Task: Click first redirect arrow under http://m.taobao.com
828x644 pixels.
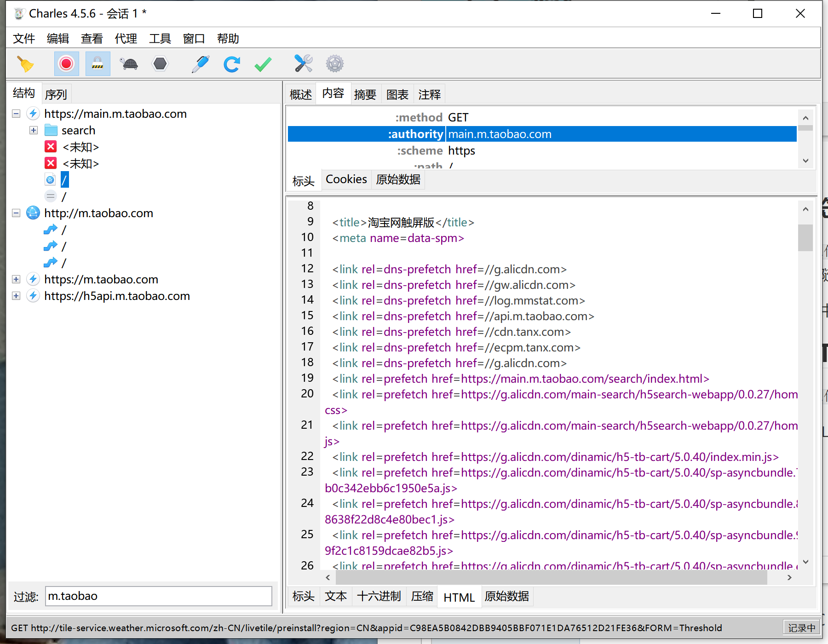Action: click(x=51, y=230)
